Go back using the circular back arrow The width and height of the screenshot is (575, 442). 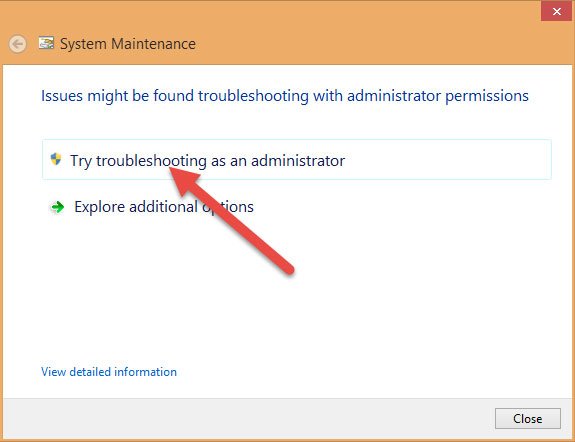17,44
